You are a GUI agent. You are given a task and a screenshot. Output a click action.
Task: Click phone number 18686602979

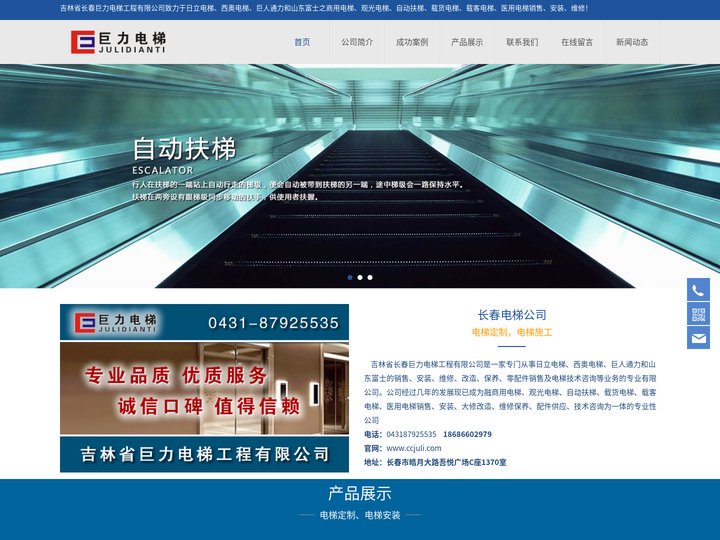467,434
